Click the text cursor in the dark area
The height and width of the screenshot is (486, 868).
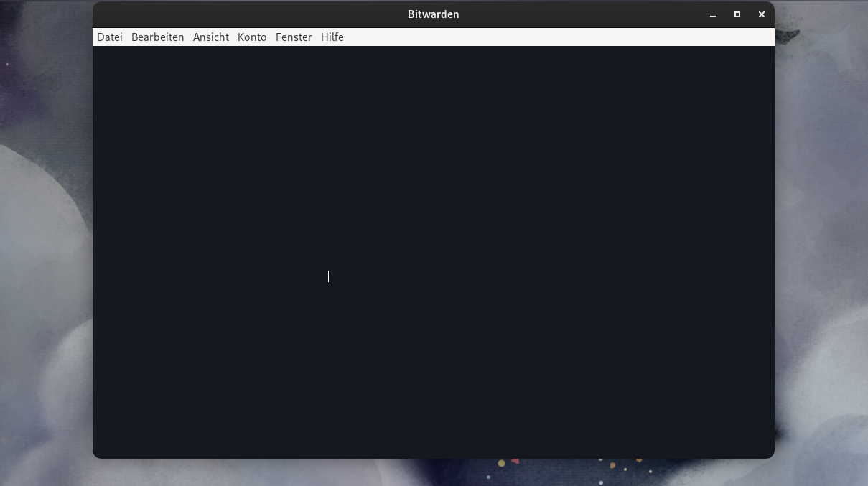[x=328, y=276]
